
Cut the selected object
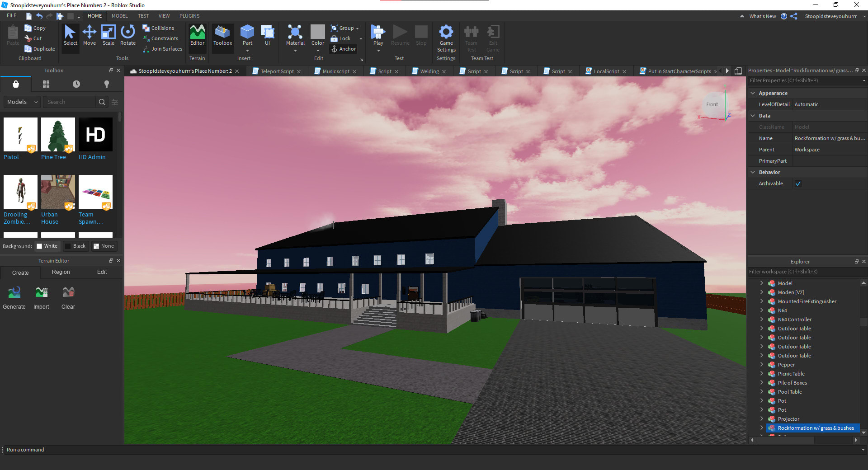point(33,38)
